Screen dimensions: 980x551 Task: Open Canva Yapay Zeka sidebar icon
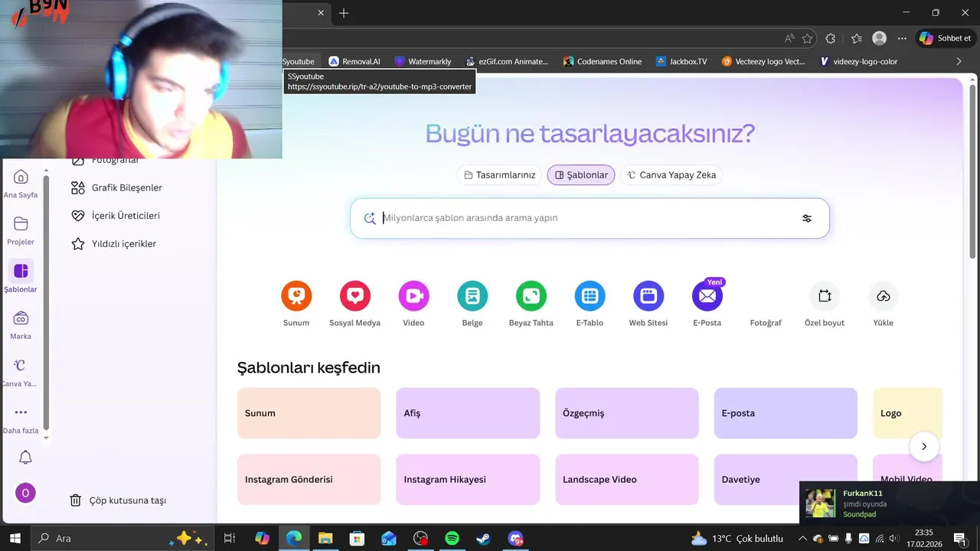coord(21,373)
